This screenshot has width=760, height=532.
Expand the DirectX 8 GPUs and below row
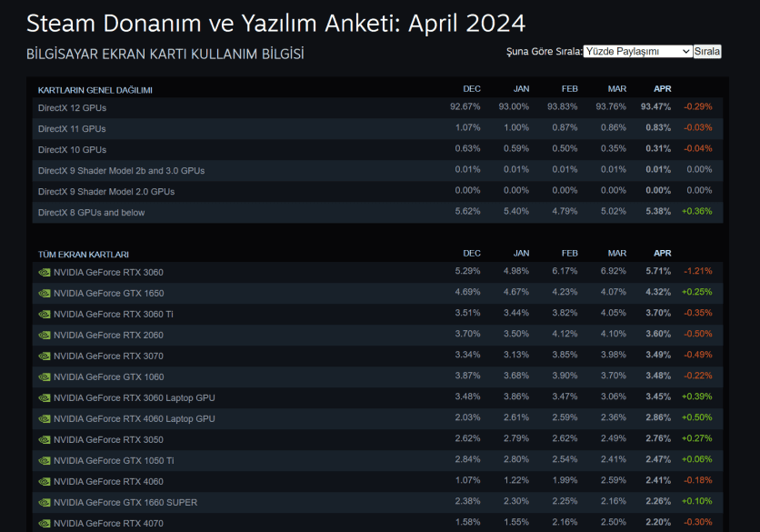pyautogui.click(x=91, y=212)
